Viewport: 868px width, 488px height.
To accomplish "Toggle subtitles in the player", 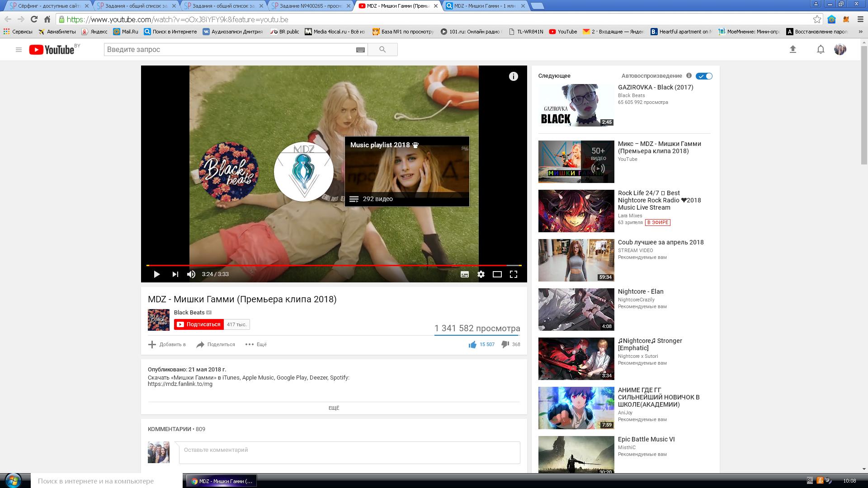I will [464, 274].
